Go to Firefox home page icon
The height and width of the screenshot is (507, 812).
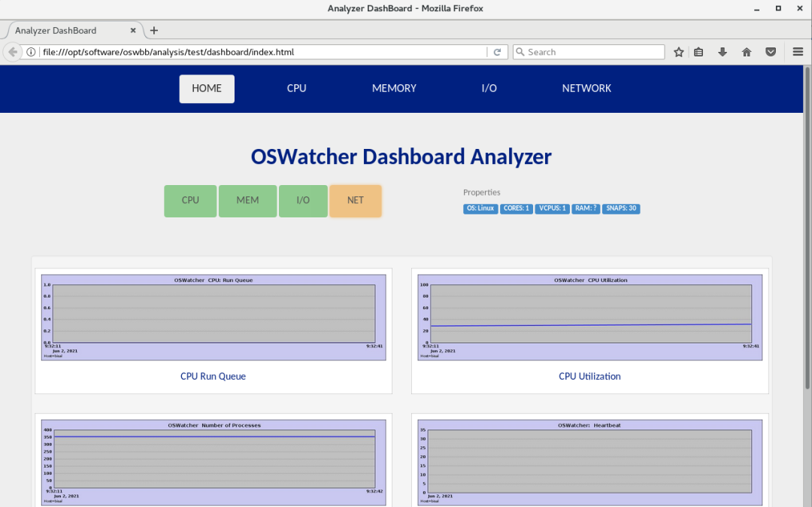point(747,52)
